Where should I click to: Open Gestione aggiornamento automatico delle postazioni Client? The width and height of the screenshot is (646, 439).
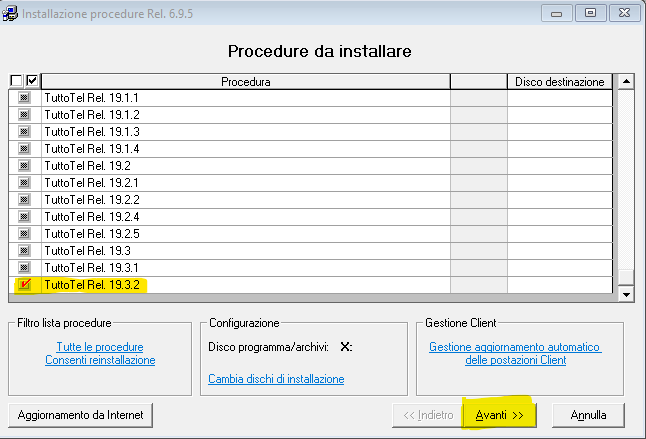[515, 353]
